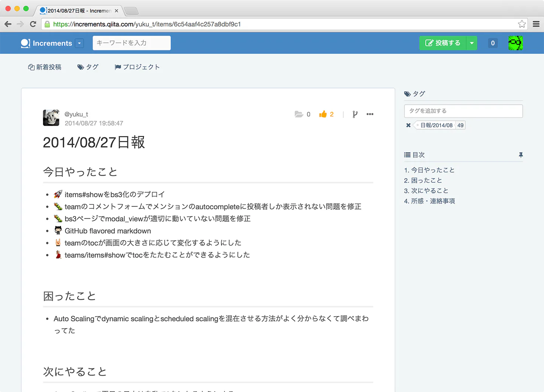Select the 2014/08/27日報 browser tab
Viewport: 544px width, 392px height.
79,11
